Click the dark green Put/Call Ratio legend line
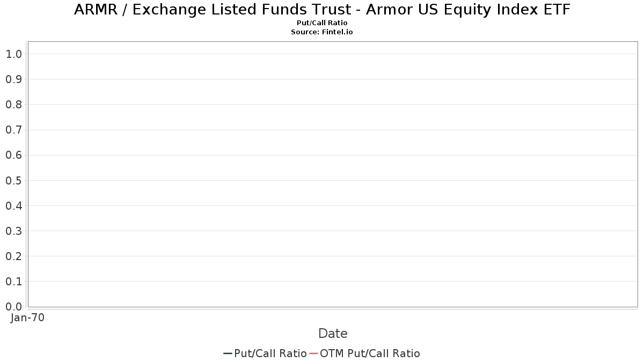 [228, 353]
